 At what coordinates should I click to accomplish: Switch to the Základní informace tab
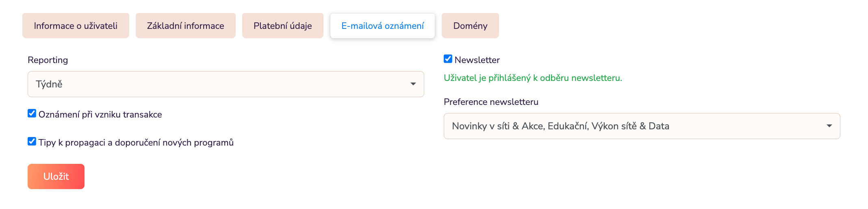pyautogui.click(x=185, y=26)
